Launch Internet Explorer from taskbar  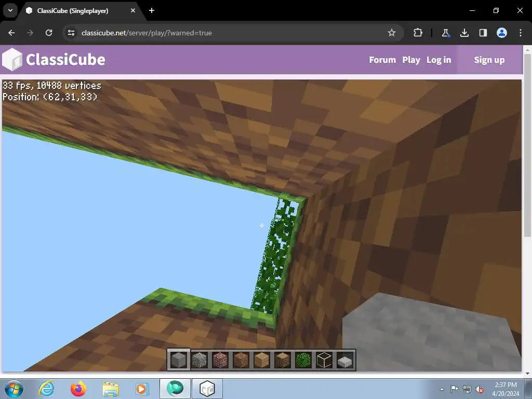46,389
